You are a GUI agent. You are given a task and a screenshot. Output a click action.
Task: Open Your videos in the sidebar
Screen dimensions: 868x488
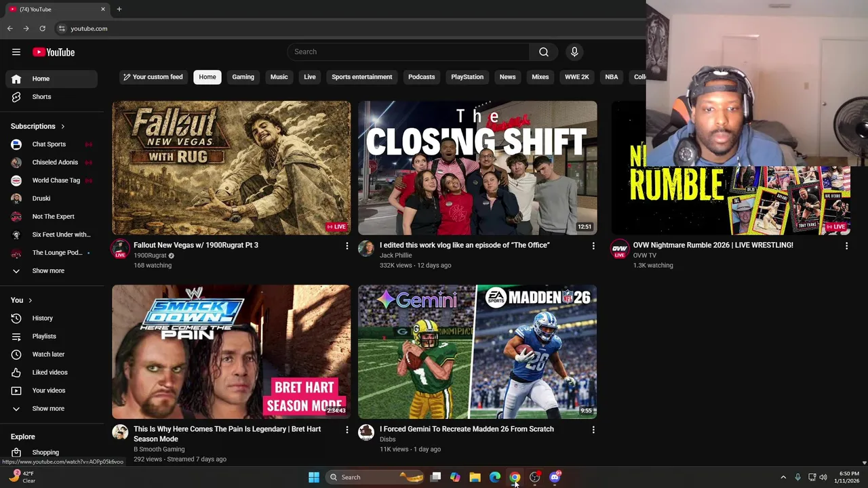[52, 390]
